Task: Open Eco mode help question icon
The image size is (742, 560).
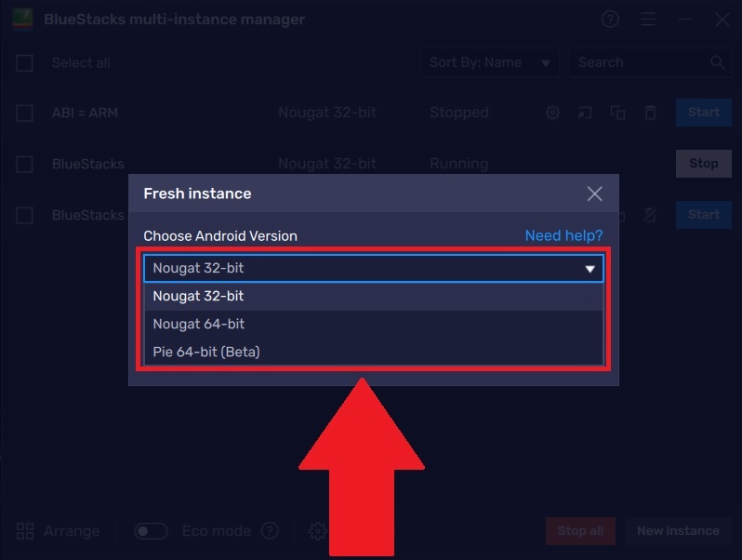Action: [270, 531]
